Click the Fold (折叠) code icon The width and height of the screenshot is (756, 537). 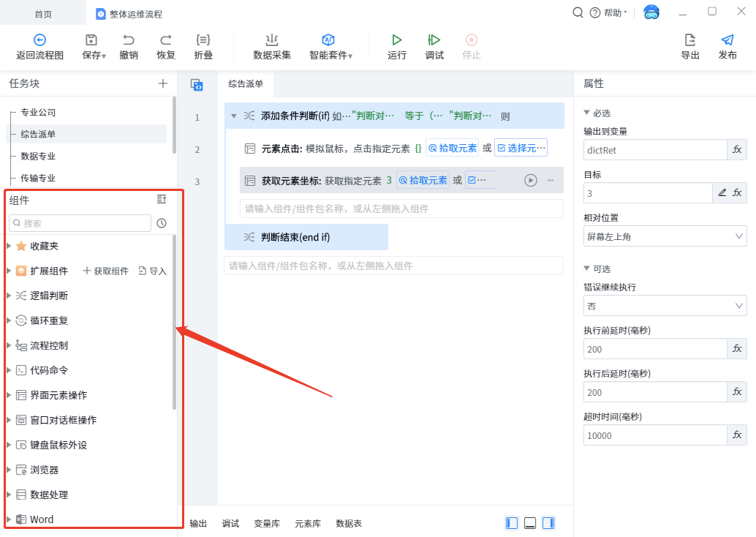click(x=203, y=40)
